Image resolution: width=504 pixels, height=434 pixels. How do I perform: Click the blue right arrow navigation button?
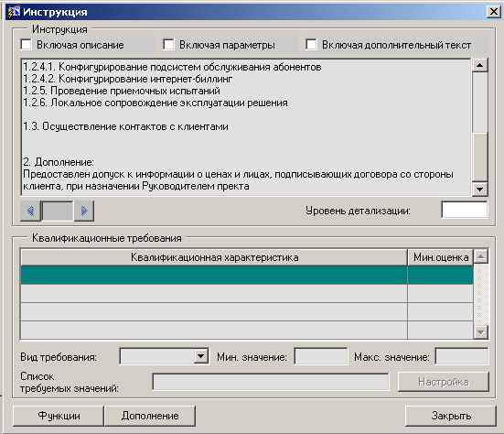coord(84,211)
